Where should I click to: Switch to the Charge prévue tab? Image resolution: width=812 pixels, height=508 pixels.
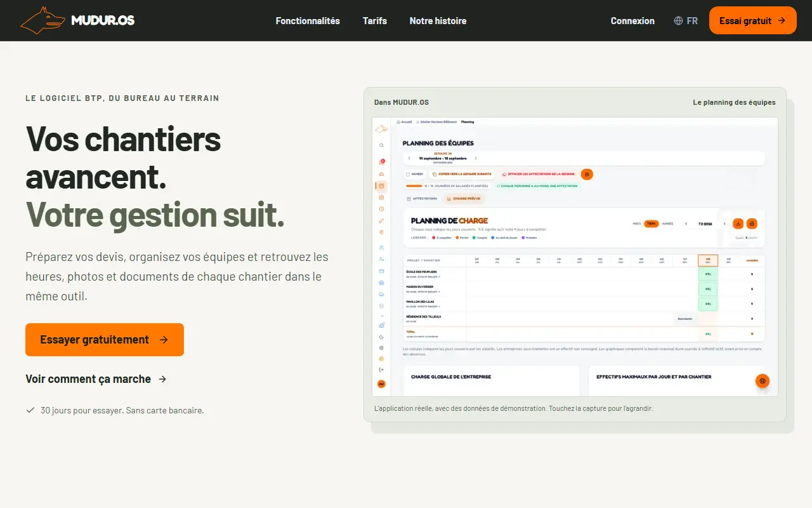click(463, 199)
